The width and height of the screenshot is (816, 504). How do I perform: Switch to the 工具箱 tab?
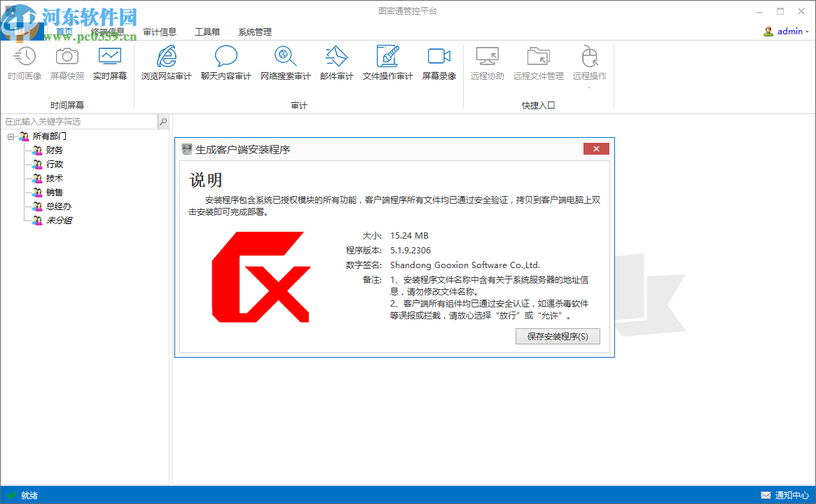pos(206,31)
